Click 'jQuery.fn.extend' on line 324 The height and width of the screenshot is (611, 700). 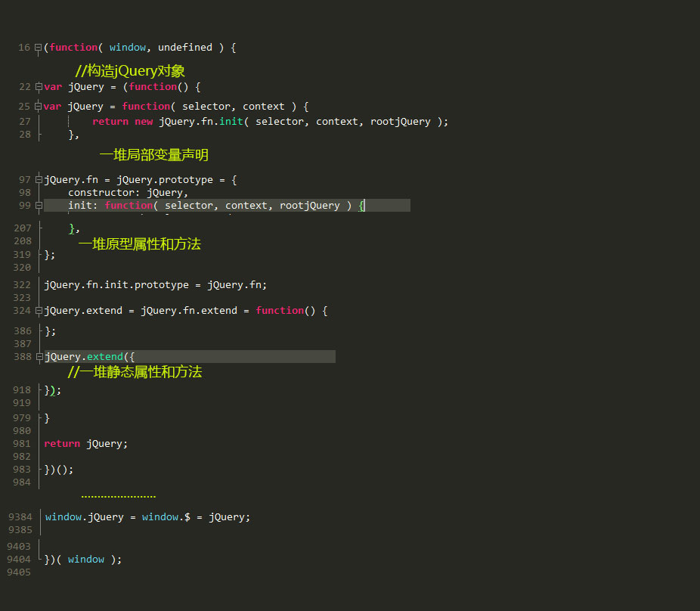tap(189, 310)
